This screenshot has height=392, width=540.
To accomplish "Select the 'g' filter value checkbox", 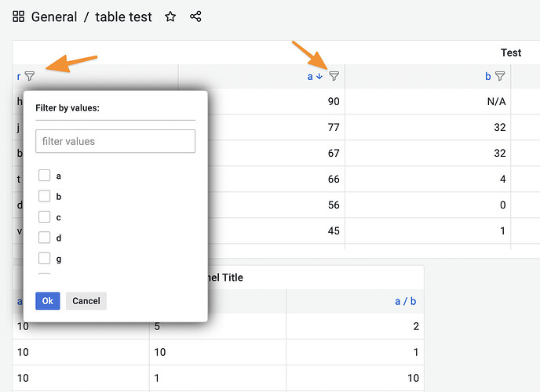I will click(x=45, y=259).
